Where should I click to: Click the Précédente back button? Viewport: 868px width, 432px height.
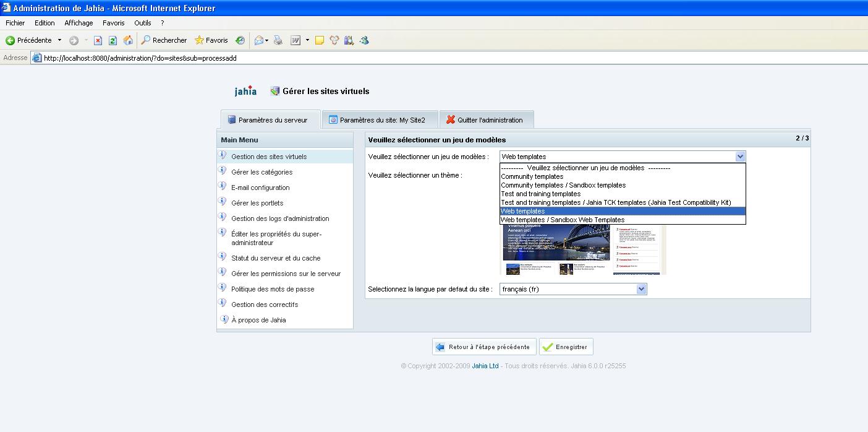pos(29,40)
